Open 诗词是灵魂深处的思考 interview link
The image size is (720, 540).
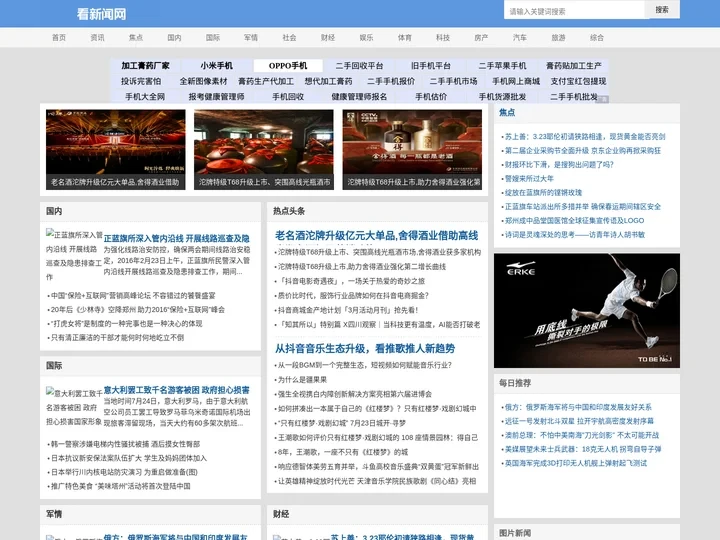pyautogui.click(x=574, y=235)
